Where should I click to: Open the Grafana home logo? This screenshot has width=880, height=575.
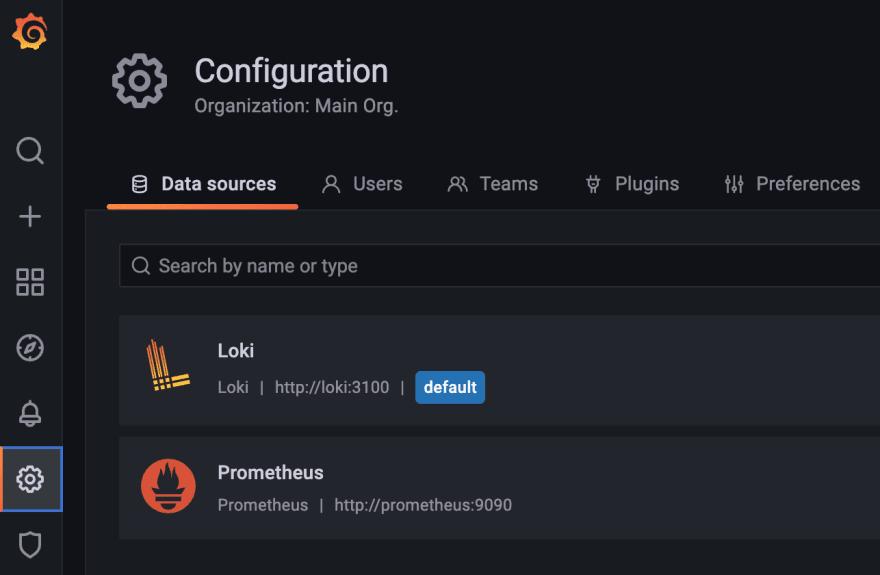click(x=30, y=32)
